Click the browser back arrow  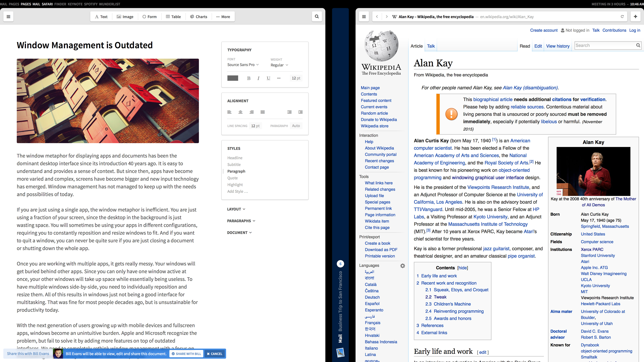pos(377,17)
